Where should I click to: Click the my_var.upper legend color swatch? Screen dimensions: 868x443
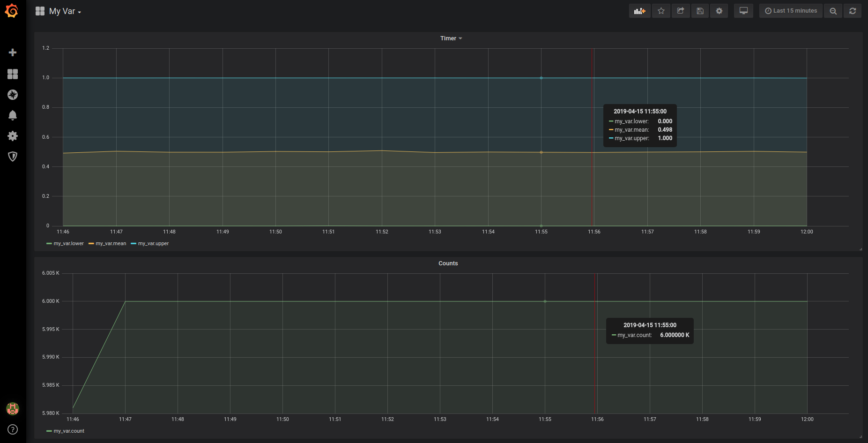[x=134, y=244]
